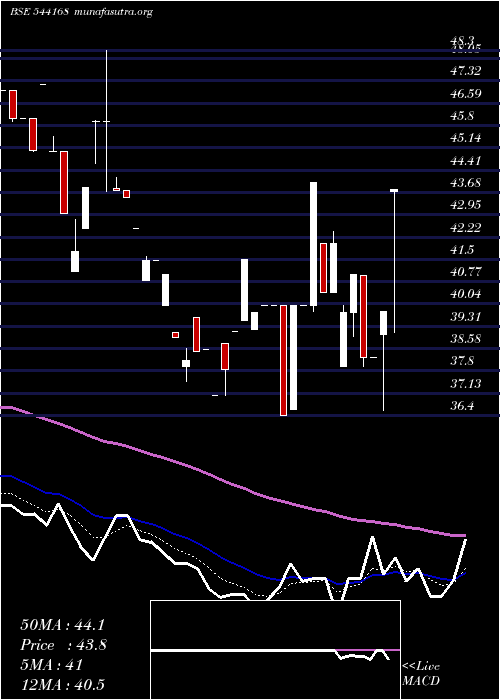Click the 36.4 price axis label
Screen dimensions: 500x700
(462, 406)
